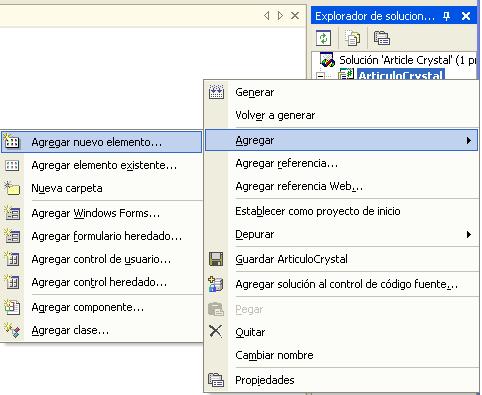The width and height of the screenshot is (482, 395).
Task: Choose Agregar formulario heredado...
Action: click(101, 236)
